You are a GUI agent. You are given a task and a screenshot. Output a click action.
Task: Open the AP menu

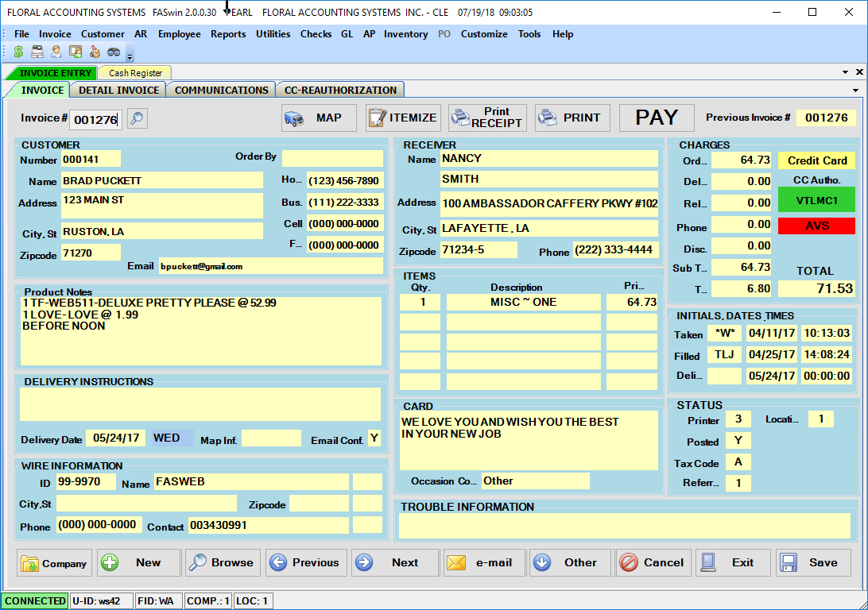(x=370, y=33)
